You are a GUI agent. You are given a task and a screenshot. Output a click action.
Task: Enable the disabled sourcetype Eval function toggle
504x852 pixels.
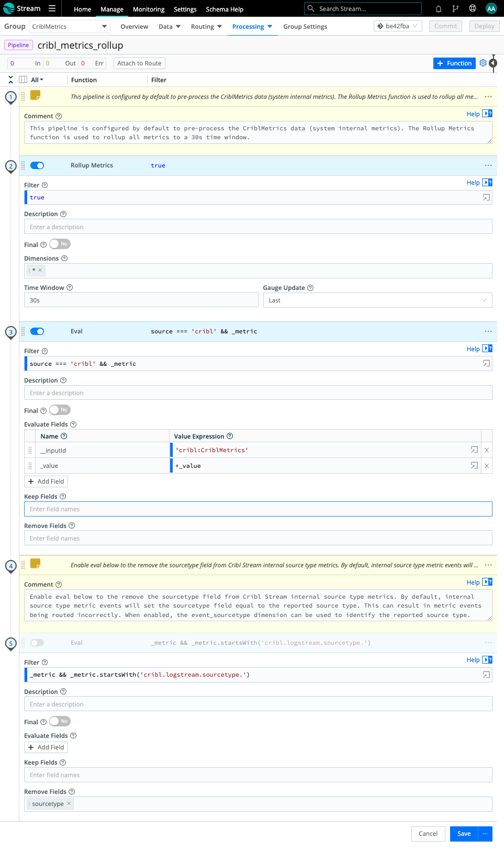tap(37, 643)
